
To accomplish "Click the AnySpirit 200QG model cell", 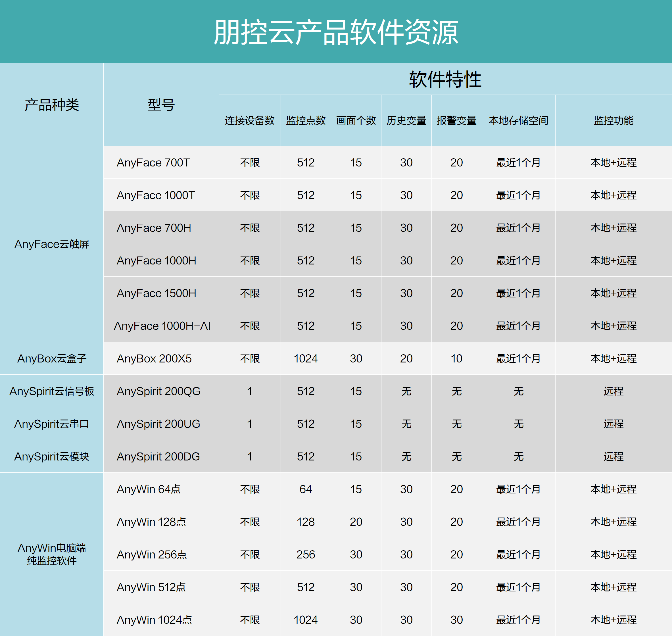I will pos(158,391).
